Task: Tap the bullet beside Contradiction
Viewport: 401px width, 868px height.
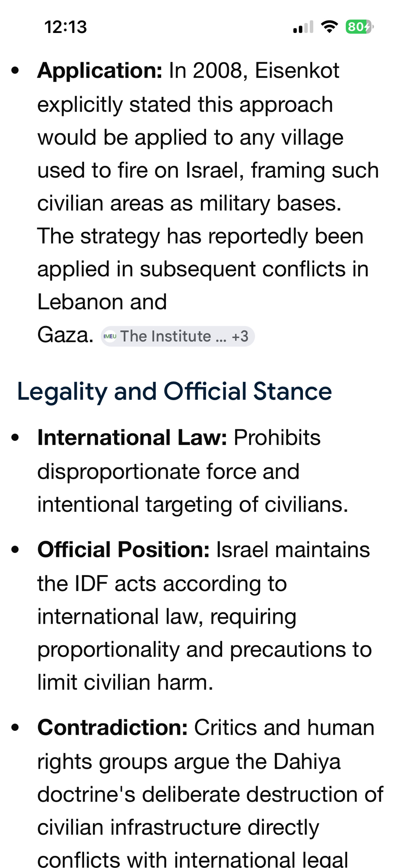Action: pyautogui.click(x=16, y=728)
